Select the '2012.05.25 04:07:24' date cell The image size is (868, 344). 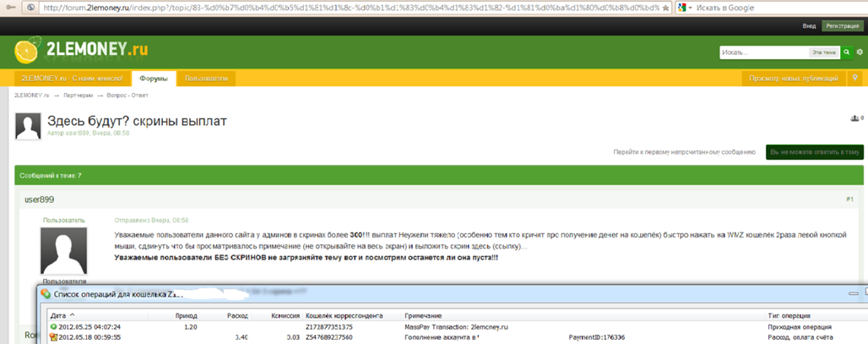click(90, 327)
